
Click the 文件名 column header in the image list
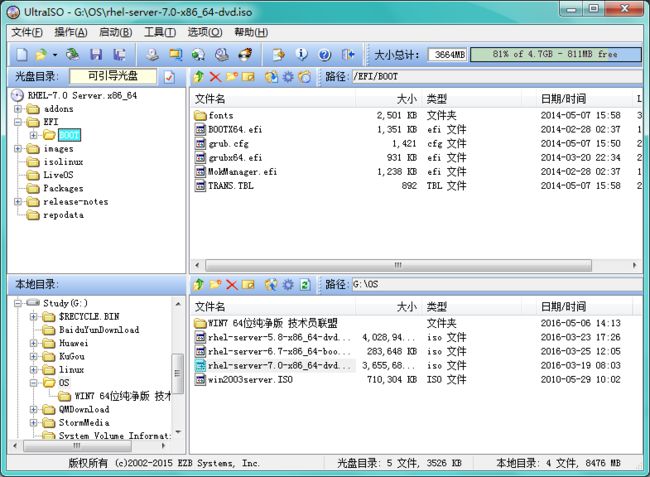point(273,99)
